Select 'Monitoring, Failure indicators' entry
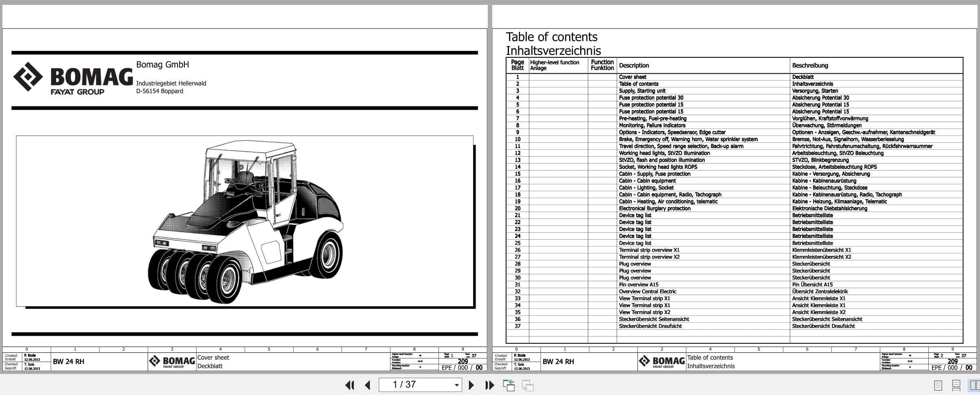The width and height of the screenshot is (980, 395). pyautogui.click(x=652, y=125)
